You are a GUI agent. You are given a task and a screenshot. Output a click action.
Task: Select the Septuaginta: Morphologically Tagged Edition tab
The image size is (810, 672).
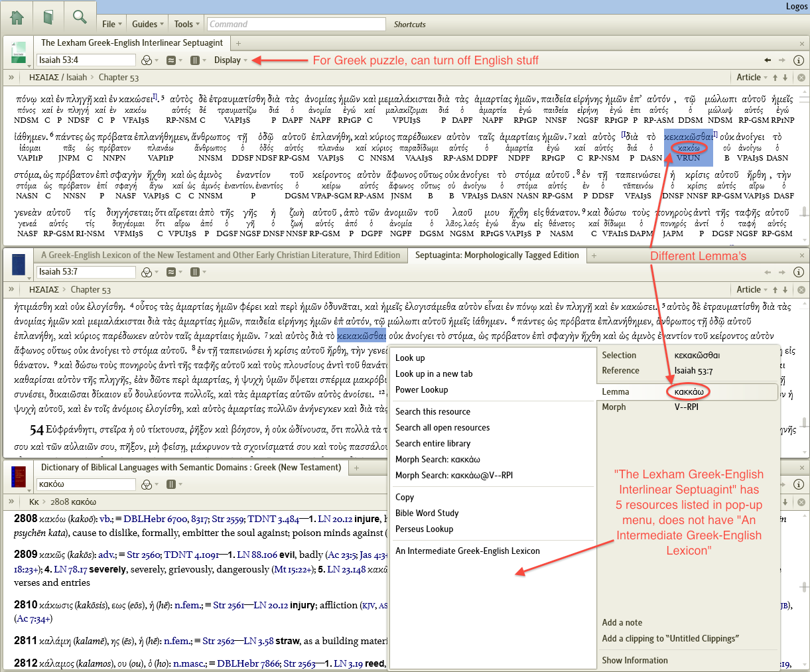click(x=497, y=255)
